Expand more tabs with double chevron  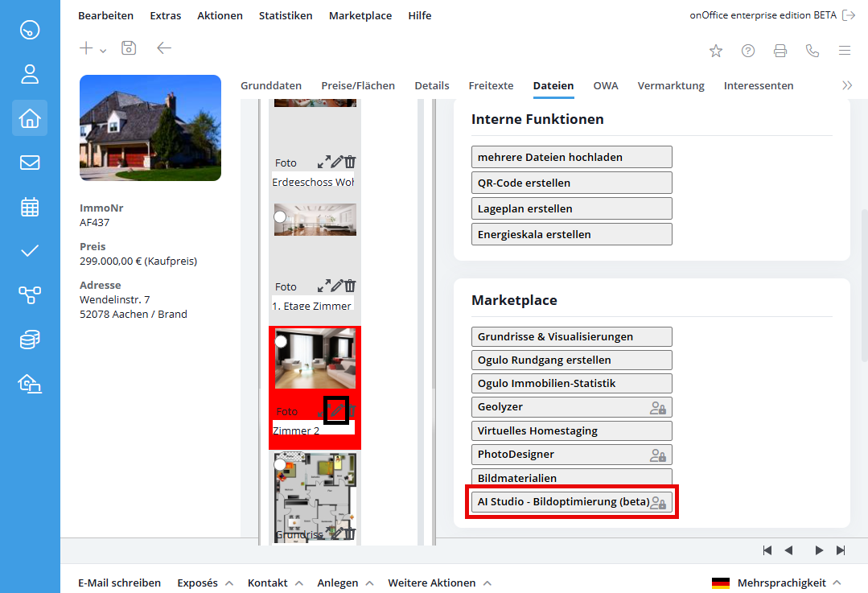pos(846,85)
